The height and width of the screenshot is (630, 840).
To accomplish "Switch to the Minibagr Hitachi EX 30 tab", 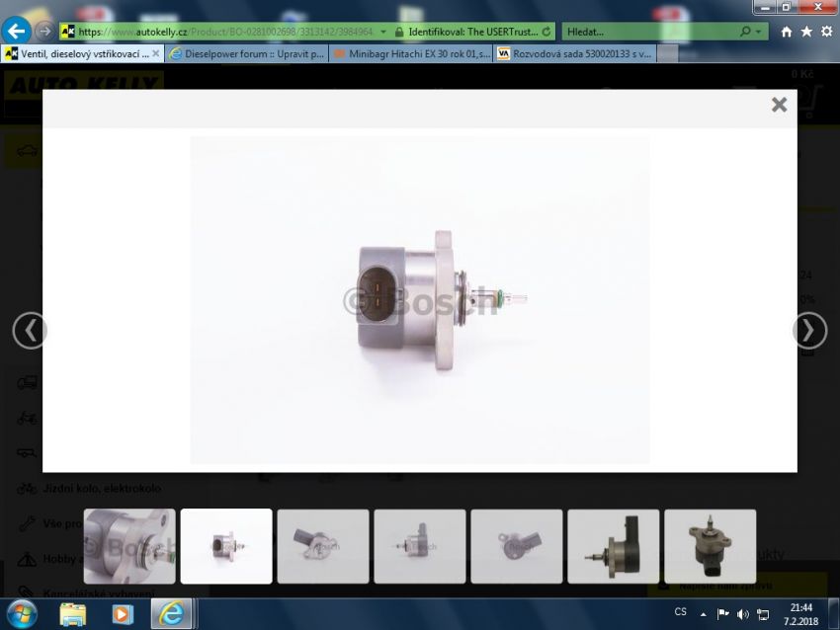I will (x=411, y=53).
